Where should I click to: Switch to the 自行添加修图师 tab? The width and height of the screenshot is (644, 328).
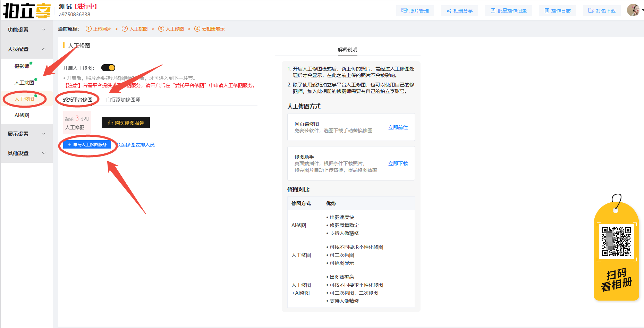(x=123, y=100)
